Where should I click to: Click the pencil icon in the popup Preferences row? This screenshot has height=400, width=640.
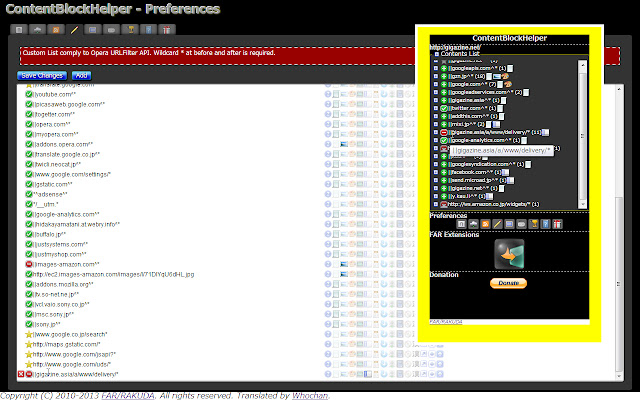(497, 224)
